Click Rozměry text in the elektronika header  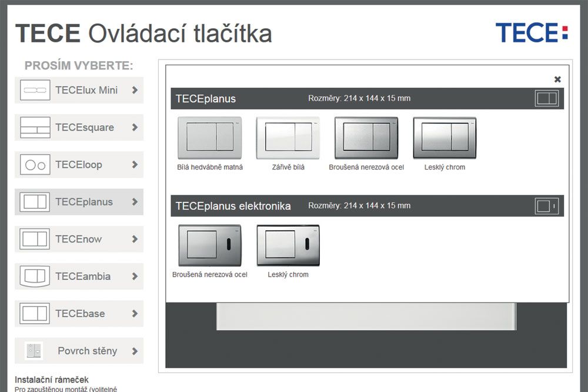pos(359,206)
